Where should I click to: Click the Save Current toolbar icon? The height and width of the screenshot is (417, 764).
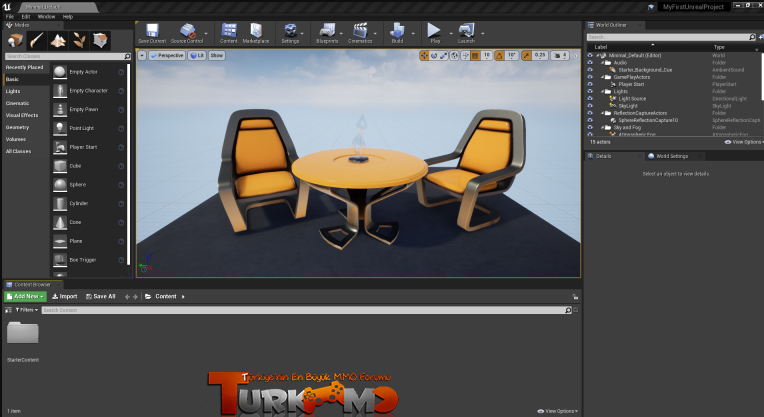click(152, 31)
